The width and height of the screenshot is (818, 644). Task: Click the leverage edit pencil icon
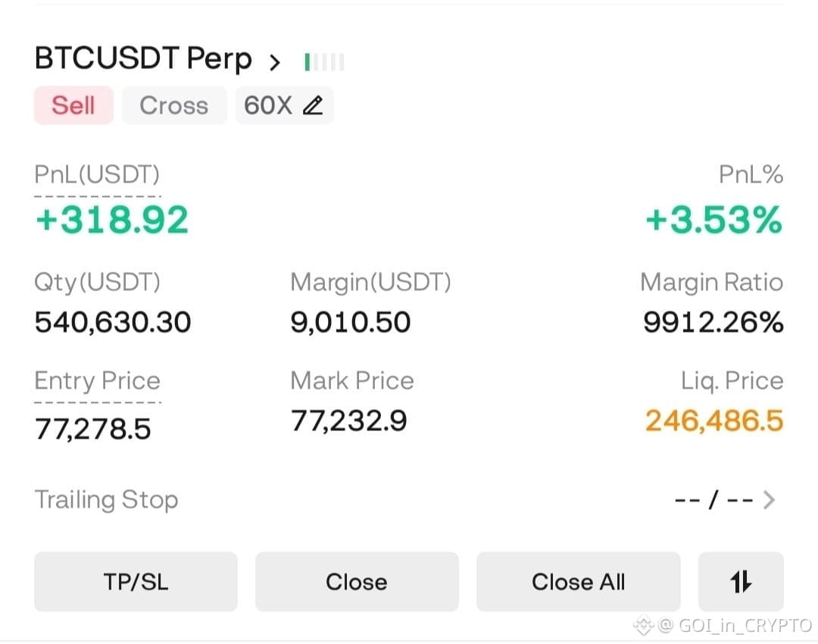313,105
